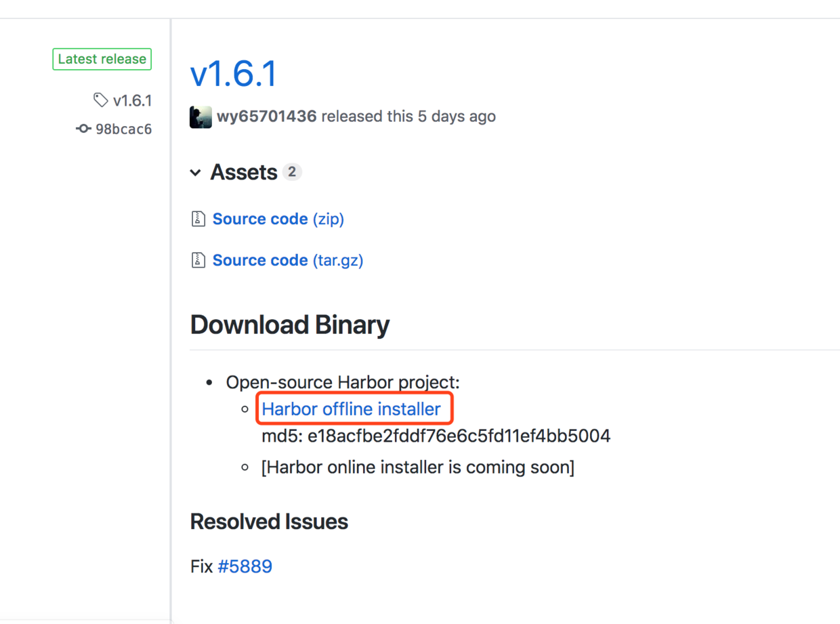This screenshot has width=840, height=624.
Task: Click wy65701436's avatar image
Action: [x=201, y=117]
